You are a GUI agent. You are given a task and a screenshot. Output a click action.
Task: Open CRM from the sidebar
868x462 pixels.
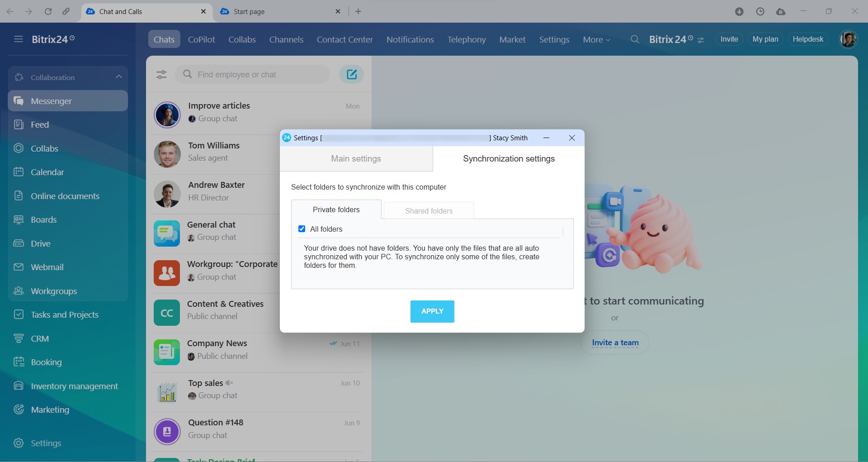point(68,338)
